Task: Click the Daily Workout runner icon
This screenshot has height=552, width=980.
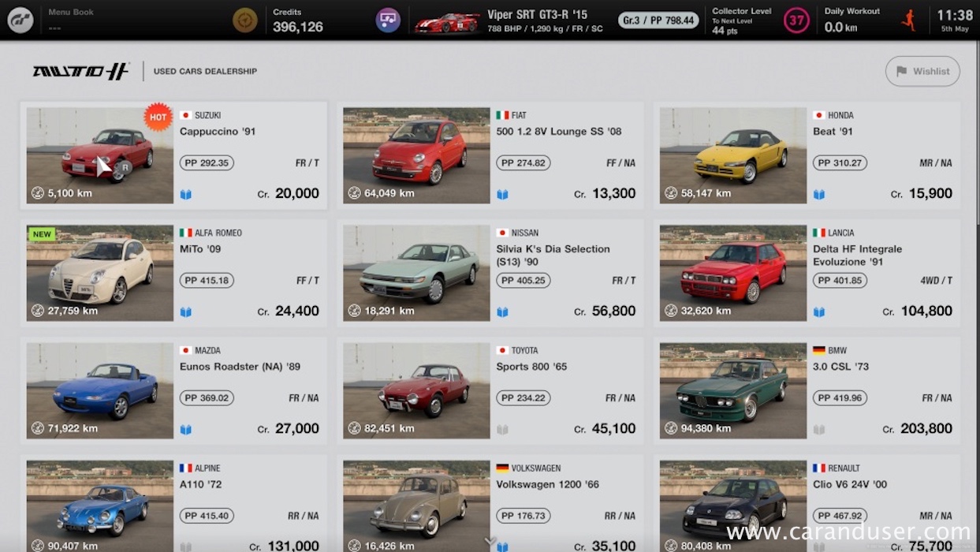Action: pos(909,20)
